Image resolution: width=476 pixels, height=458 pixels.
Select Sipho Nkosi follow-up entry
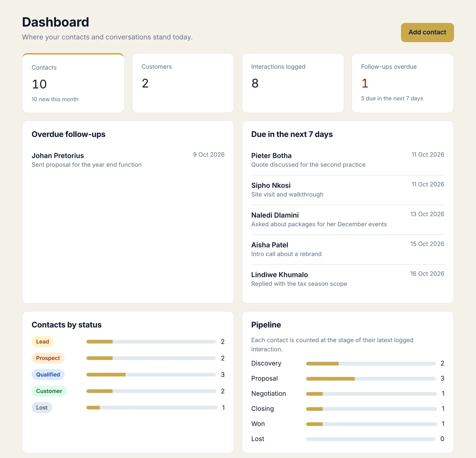click(x=347, y=190)
